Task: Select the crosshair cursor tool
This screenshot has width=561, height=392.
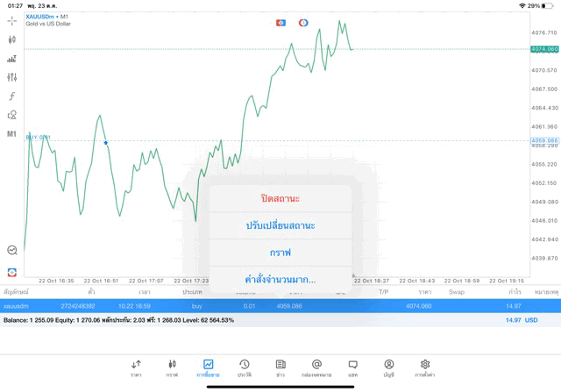Action: (x=11, y=21)
